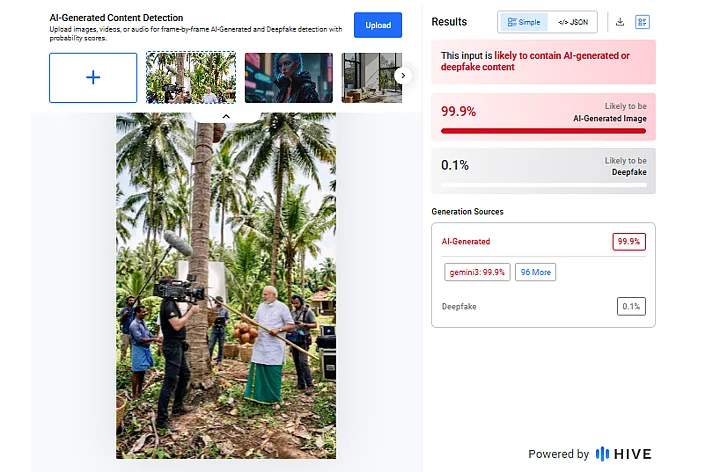Click the gemini3: 99.9% source tag
Viewport: 720px width, 472px height.
(x=477, y=272)
